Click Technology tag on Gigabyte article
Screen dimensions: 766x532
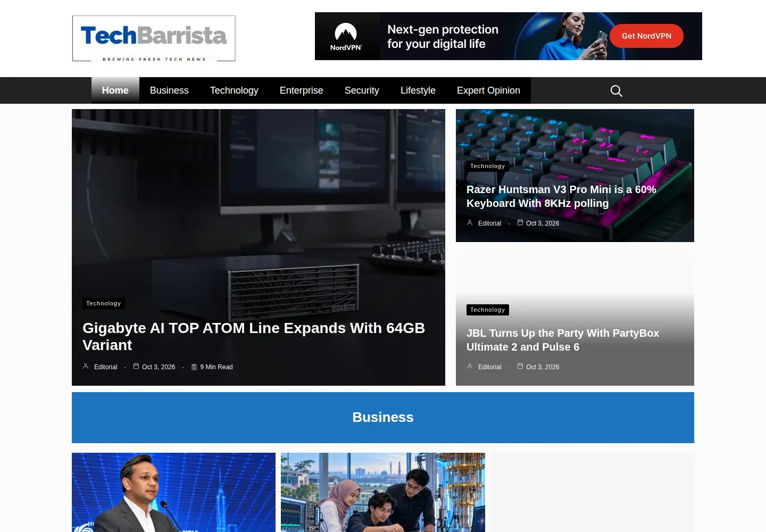(104, 303)
